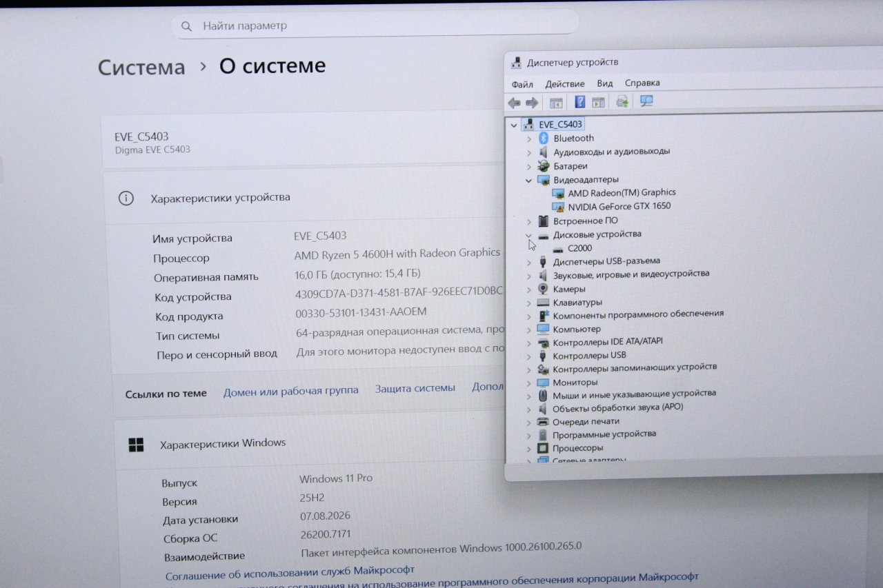Expand Объекты обработки звука (APO)
This screenshot has height=588, width=883.
(x=529, y=409)
